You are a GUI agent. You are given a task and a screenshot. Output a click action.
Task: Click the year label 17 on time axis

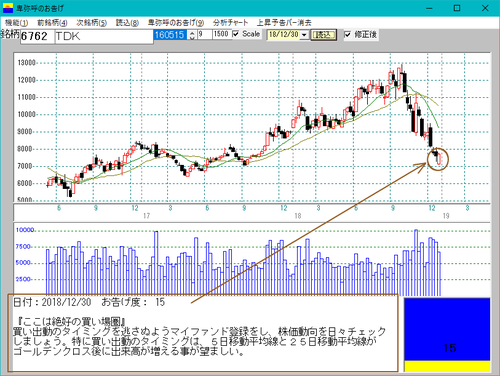pyautogui.click(x=146, y=216)
